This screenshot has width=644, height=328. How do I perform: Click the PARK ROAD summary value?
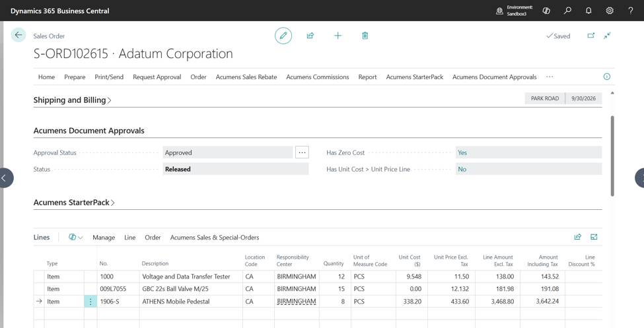tap(545, 98)
